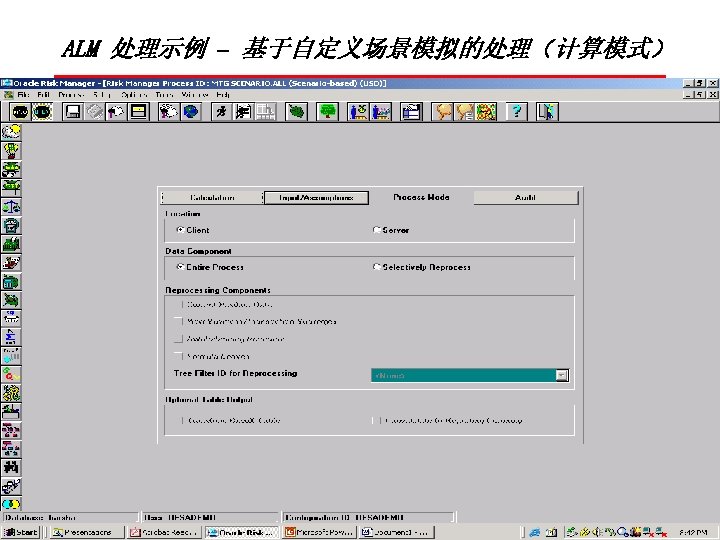
Task: Tick the Current Position Data checkbox
Action: pos(179,304)
